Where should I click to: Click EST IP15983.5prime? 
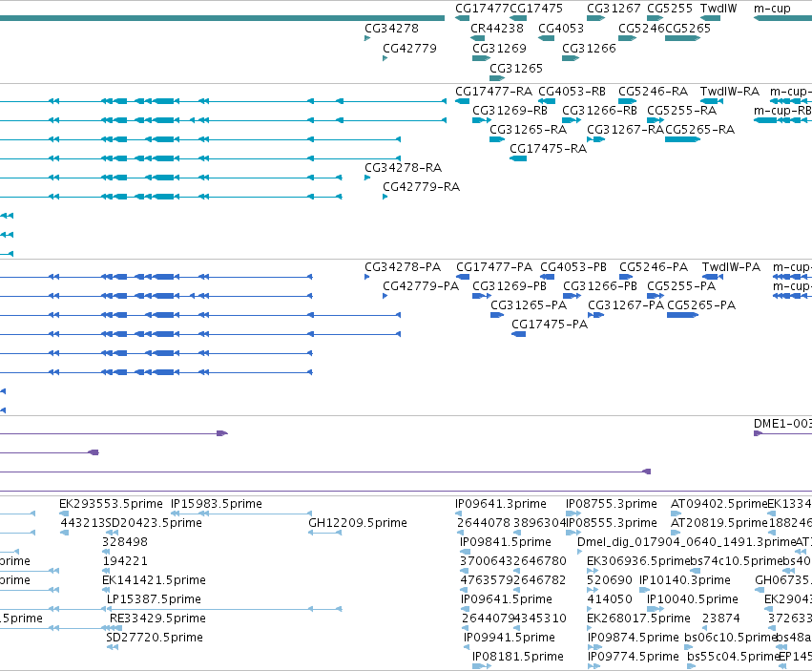click(216, 504)
